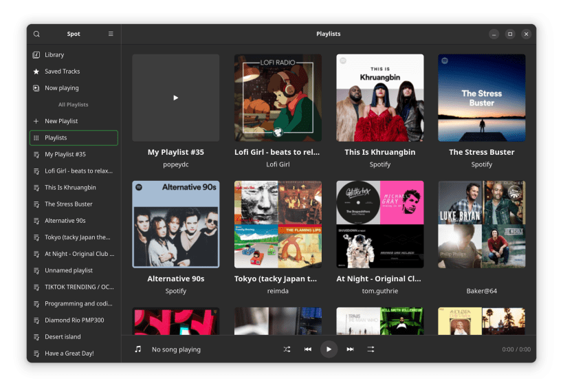Select the Playlists grid item in sidebar
This screenshot has width=563, height=392.
74,138
